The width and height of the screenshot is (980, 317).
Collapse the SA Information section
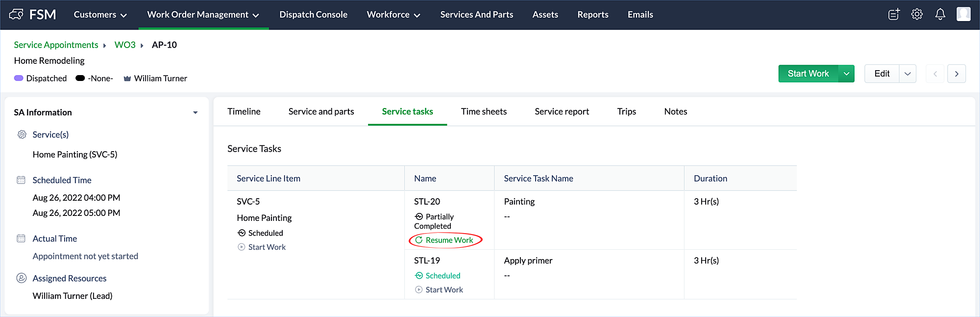tap(195, 112)
